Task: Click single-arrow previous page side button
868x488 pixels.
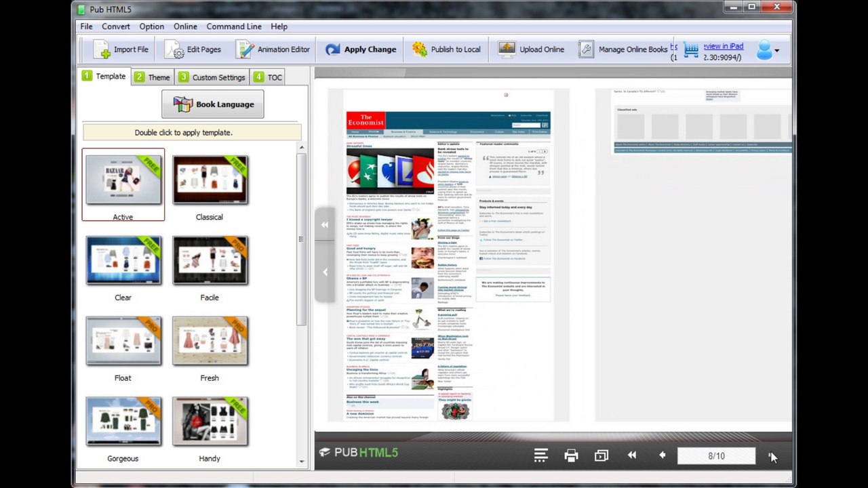Action: [325, 272]
